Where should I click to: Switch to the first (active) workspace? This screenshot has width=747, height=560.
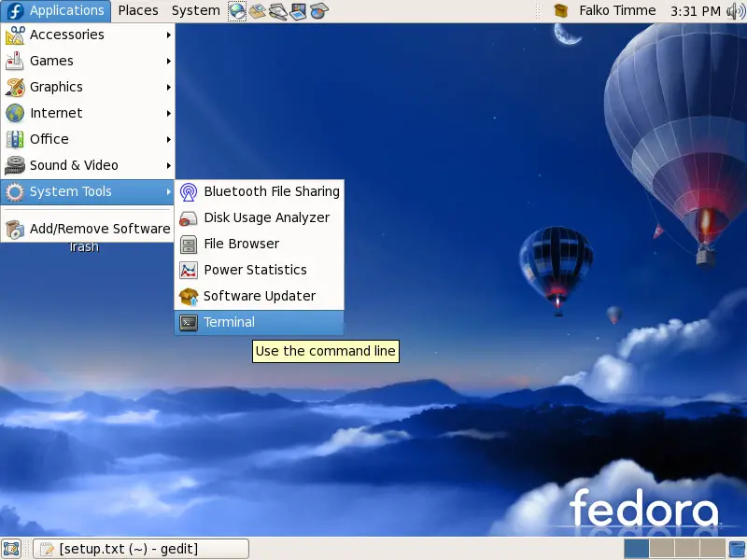[636, 549]
